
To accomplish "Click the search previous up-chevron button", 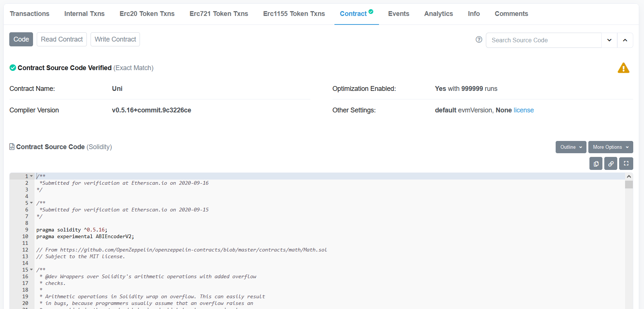I will pos(625,40).
